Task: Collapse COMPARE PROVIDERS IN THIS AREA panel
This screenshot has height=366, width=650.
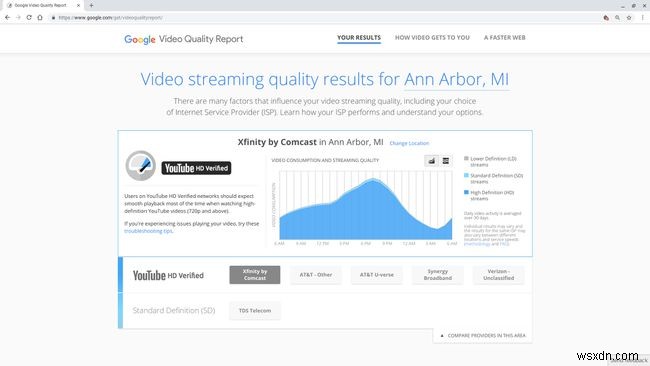Action: point(483,335)
